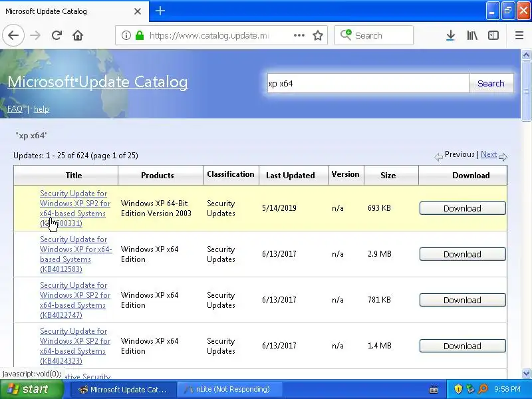Switch to Microsoft Update Catalog taskbar button
The height and width of the screenshot is (399, 532).
pos(124,389)
